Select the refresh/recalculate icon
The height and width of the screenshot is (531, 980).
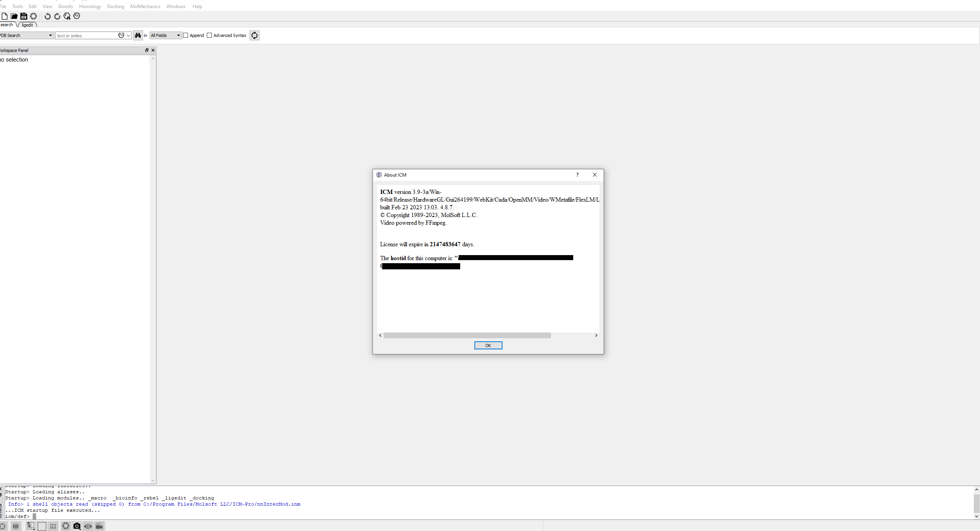(254, 35)
